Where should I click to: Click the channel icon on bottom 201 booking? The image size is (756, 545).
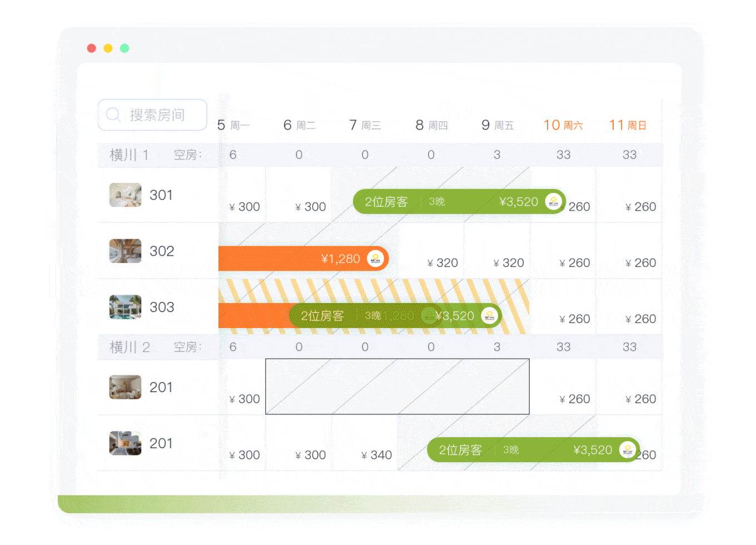point(627,450)
